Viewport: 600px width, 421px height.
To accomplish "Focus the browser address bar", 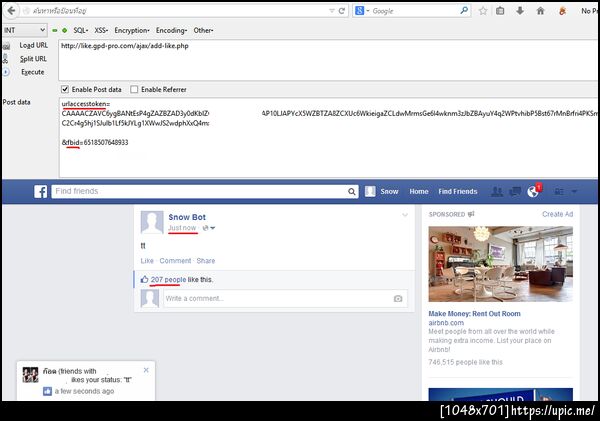I will pos(178,11).
